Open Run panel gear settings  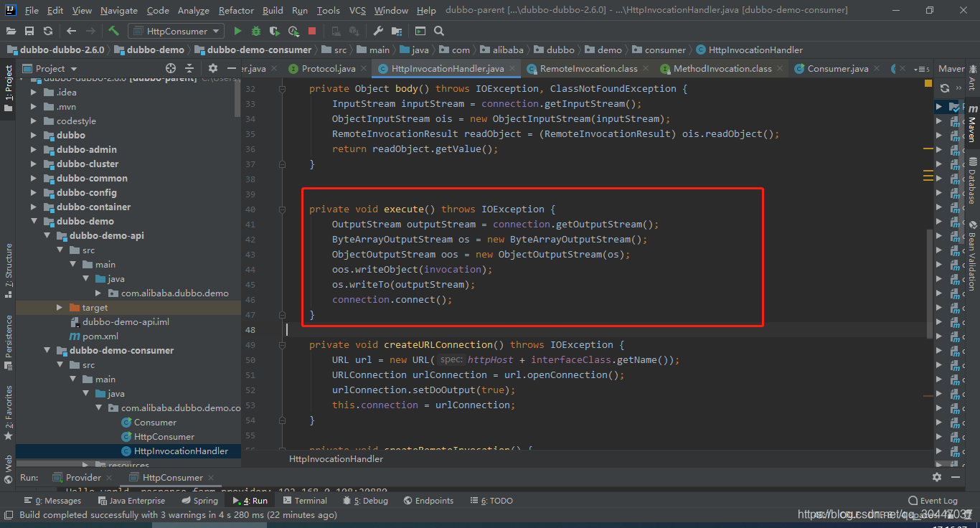936,477
